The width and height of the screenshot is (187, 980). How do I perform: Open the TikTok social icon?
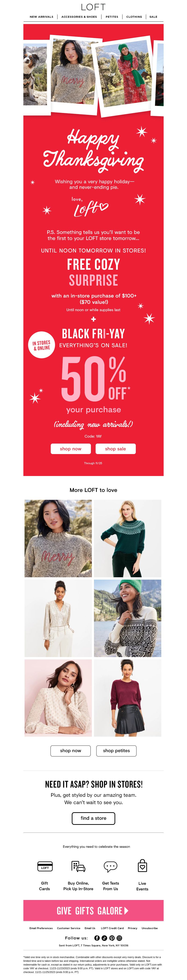(x=104, y=938)
